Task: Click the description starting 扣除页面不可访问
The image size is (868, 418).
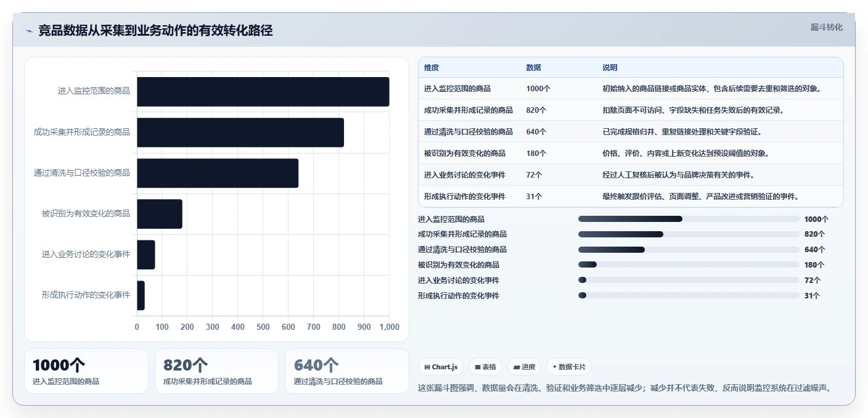Action: point(693,110)
